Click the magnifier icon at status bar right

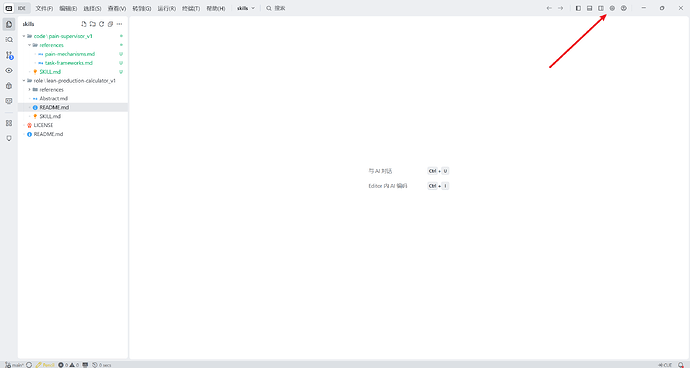681,364
